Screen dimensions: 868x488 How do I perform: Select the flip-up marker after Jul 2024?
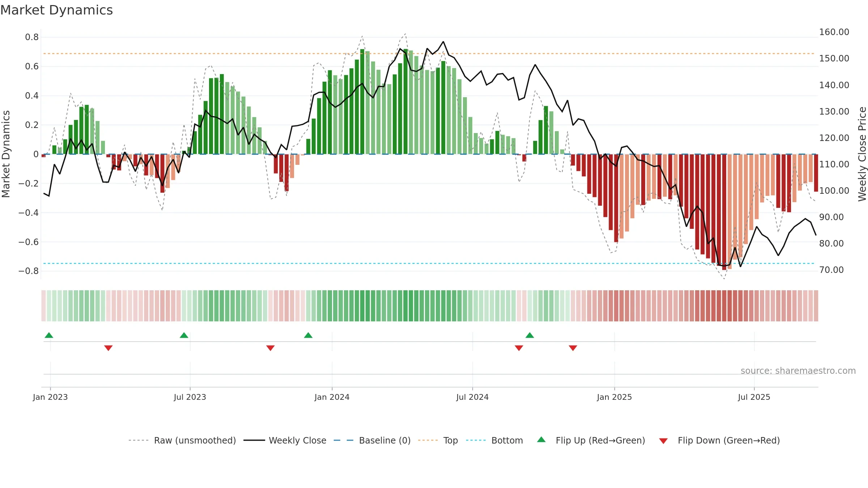530,335
